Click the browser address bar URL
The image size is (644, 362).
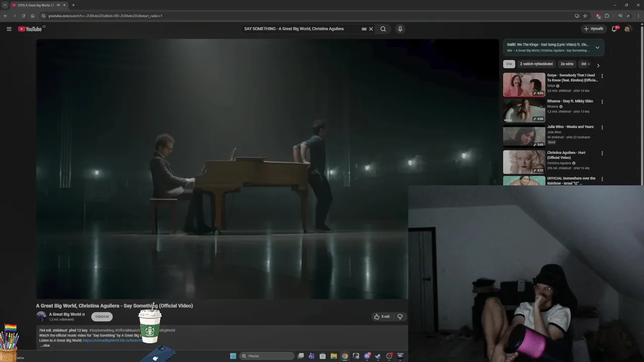105,16
